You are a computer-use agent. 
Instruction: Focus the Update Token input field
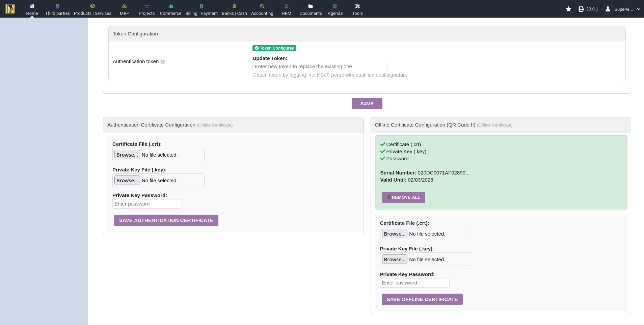pos(320,66)
